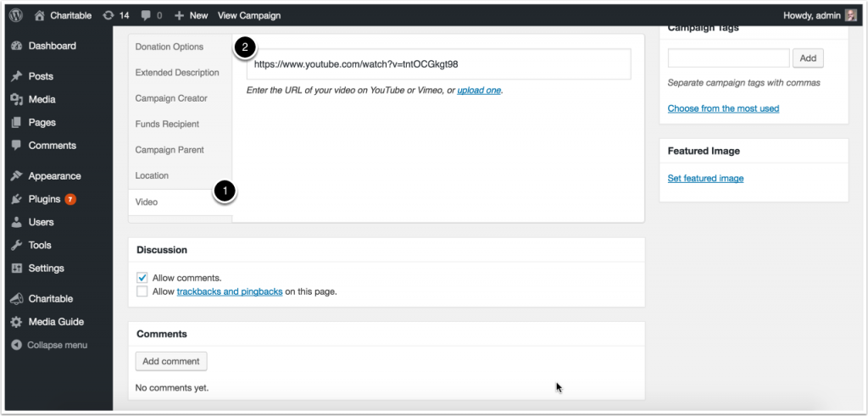
Task: Click the Comments bubble icon in sidebar
Action: tap(17, 146)
